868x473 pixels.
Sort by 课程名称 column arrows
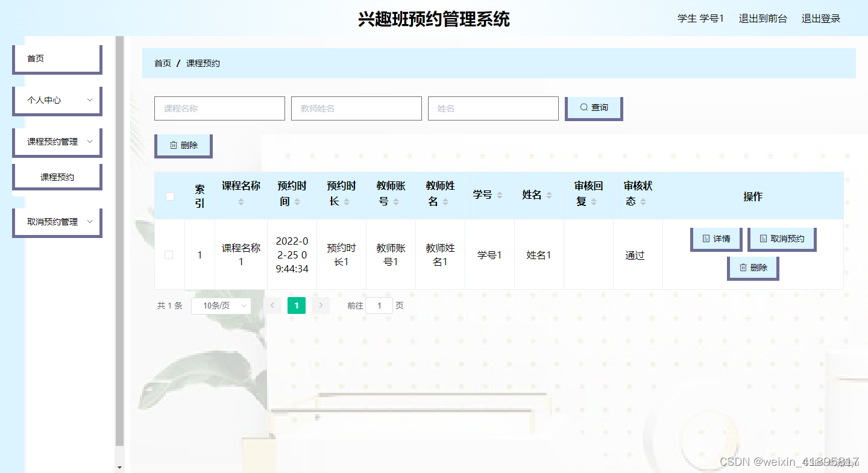pyautogui.click(x=241, y=202)
